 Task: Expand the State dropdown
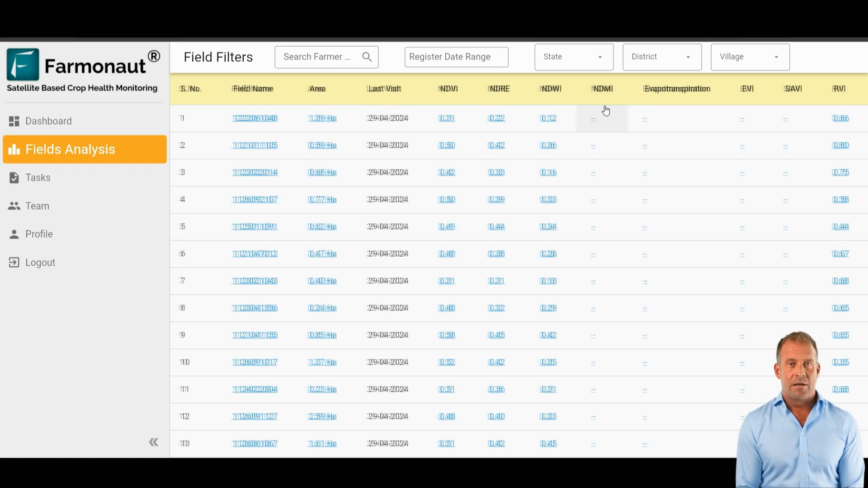pyautogui.click(x=574, y=57)
